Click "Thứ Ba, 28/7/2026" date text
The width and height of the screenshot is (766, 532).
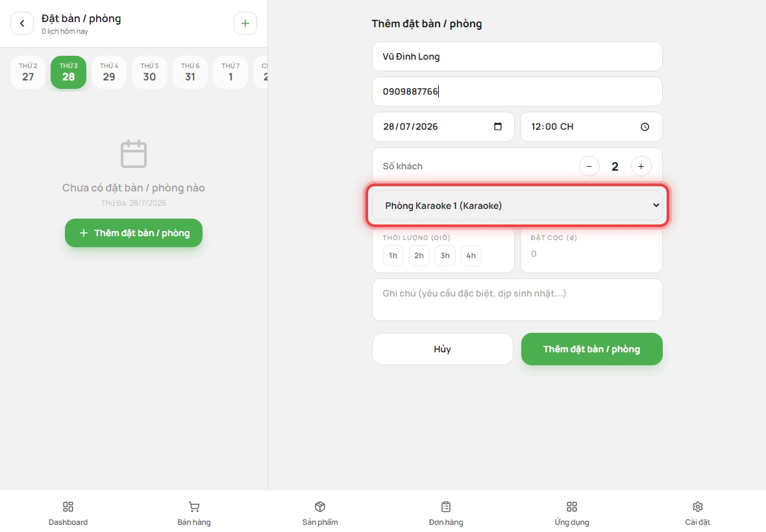pos(133,203)
